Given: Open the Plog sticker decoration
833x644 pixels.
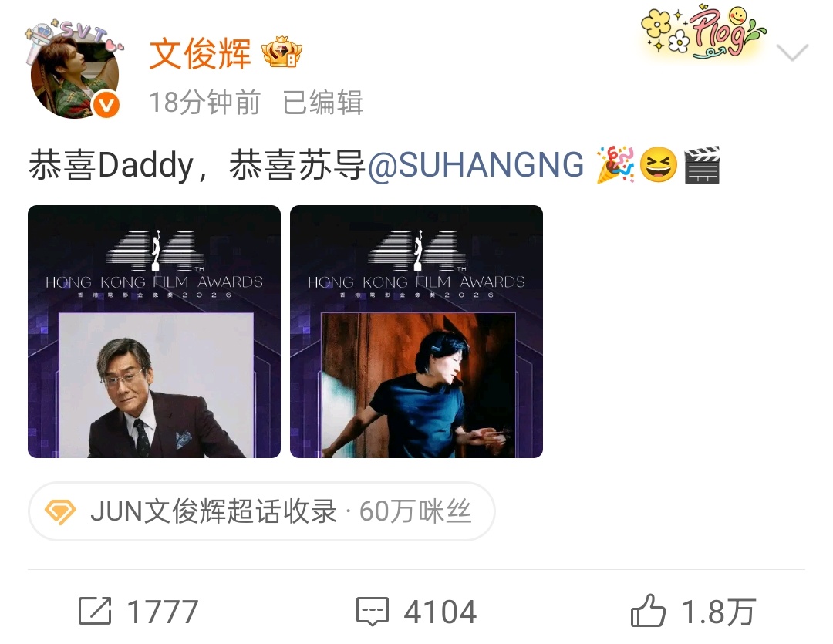Looking at the screenshot, I should pos(703,33).
